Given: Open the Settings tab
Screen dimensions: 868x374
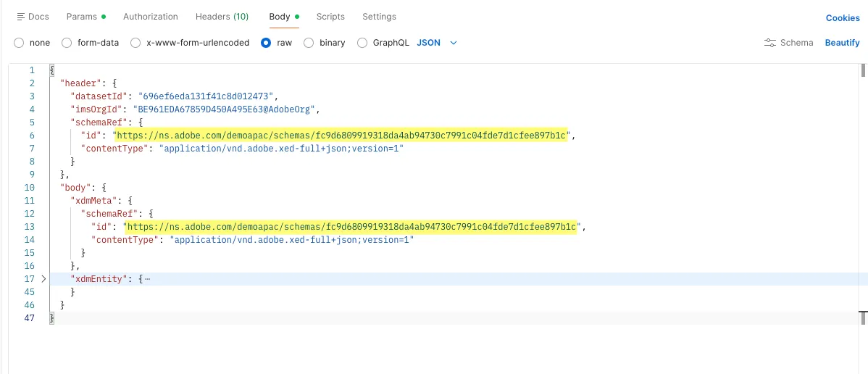Looking at the screenshot, I should pos(379,17).
